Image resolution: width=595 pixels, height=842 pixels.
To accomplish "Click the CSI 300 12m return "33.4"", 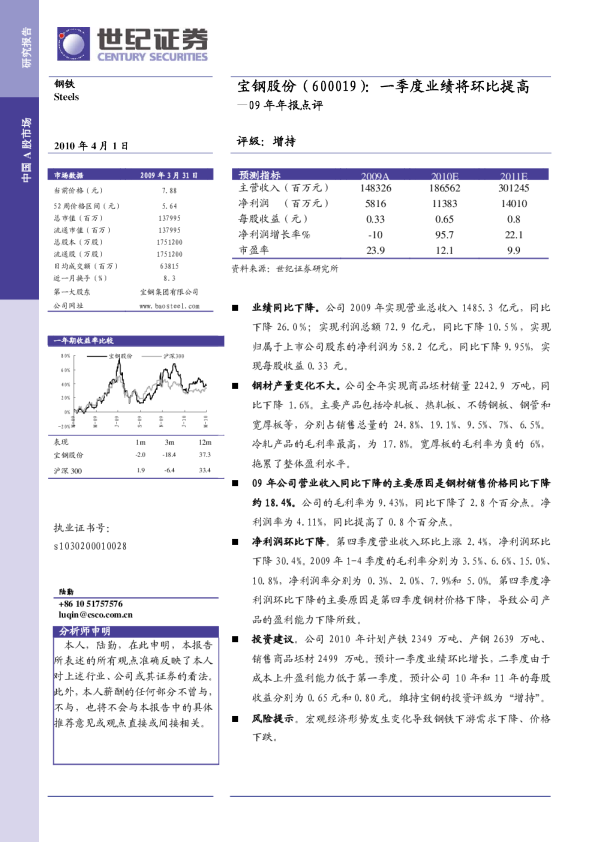I will [x=205, y=470].
